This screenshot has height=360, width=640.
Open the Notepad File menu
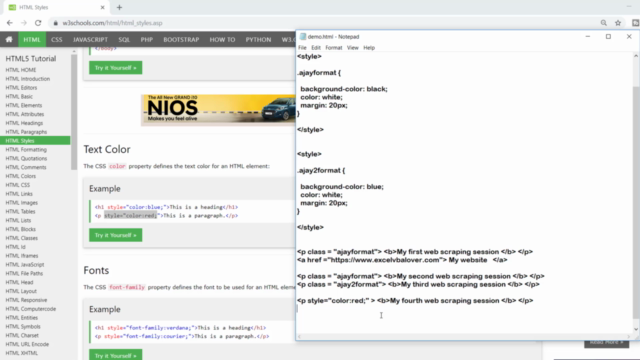coord(302,48)
